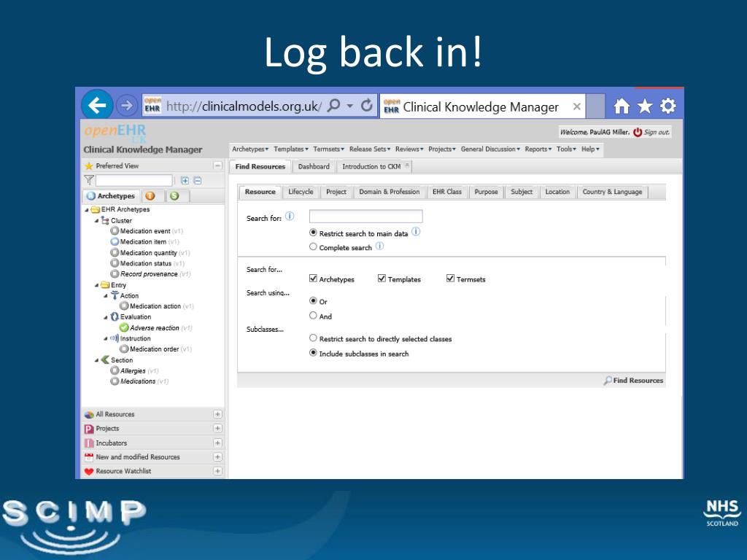Click the filter funnel icon
The width and height of the screenshot is (747, 560).
tap(88, 180)
